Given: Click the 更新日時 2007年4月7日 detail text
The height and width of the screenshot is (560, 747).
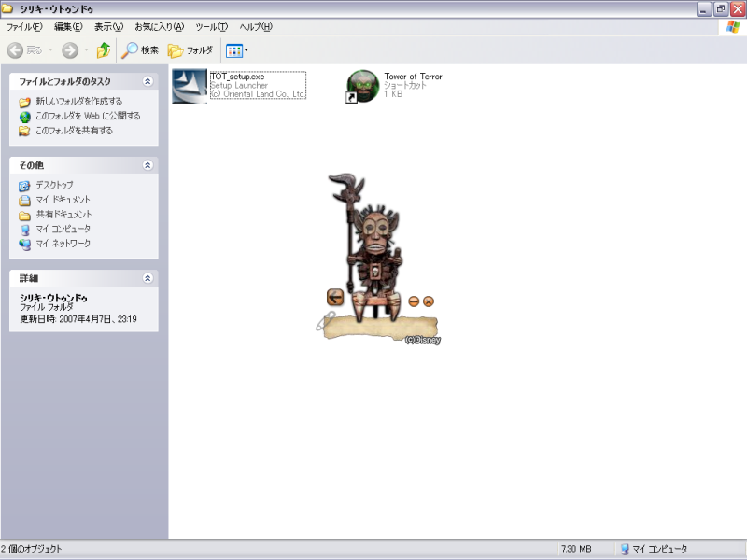Looking at the screenshot, I should point(78,319).
